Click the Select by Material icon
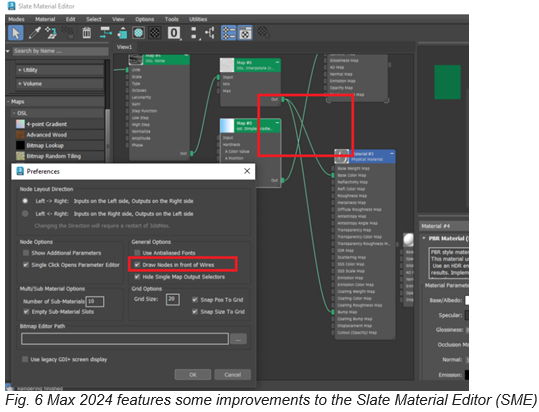The image size is (539, 412). point(264,33)
